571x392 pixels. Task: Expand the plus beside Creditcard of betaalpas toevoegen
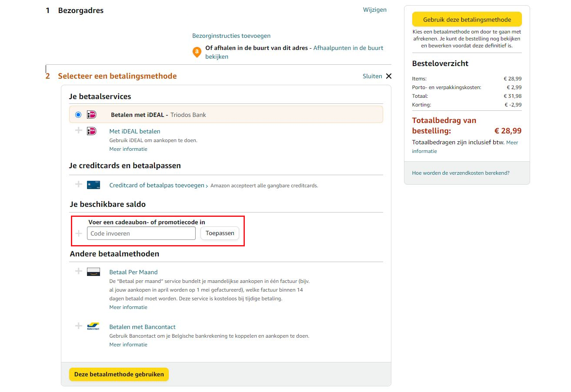point(79,184)
